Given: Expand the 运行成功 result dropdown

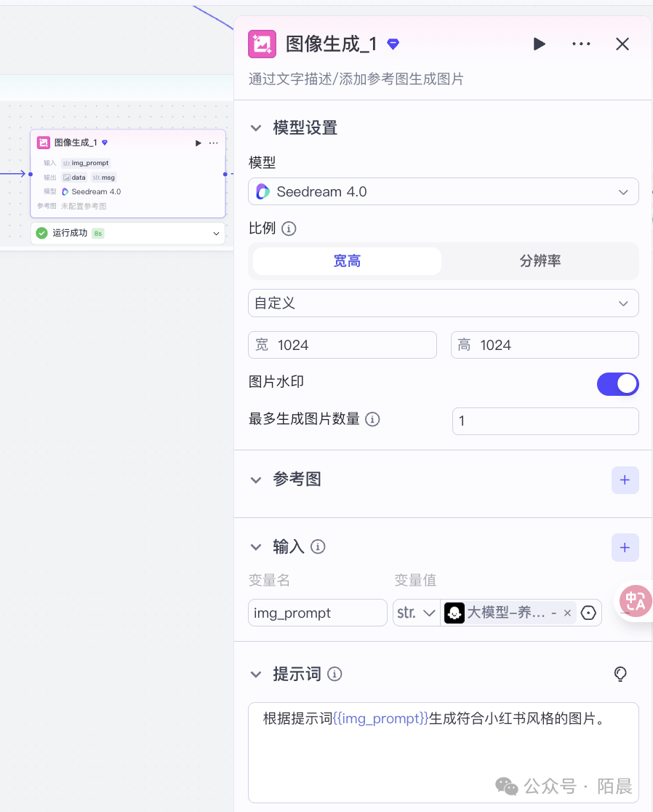Looking at the screenshot, I should coord(216,234).
